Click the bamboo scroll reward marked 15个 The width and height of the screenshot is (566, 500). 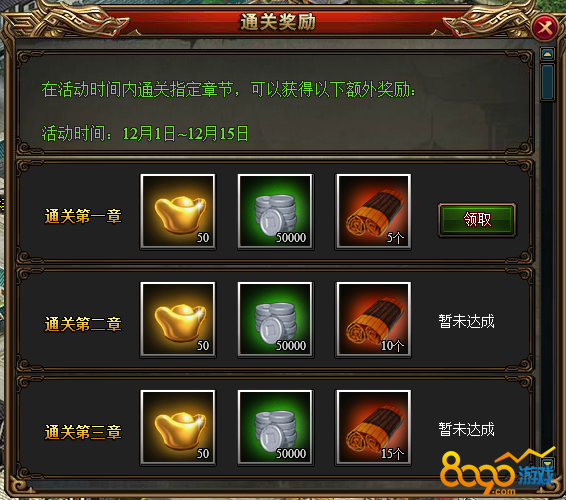click(x=373, y=427)
